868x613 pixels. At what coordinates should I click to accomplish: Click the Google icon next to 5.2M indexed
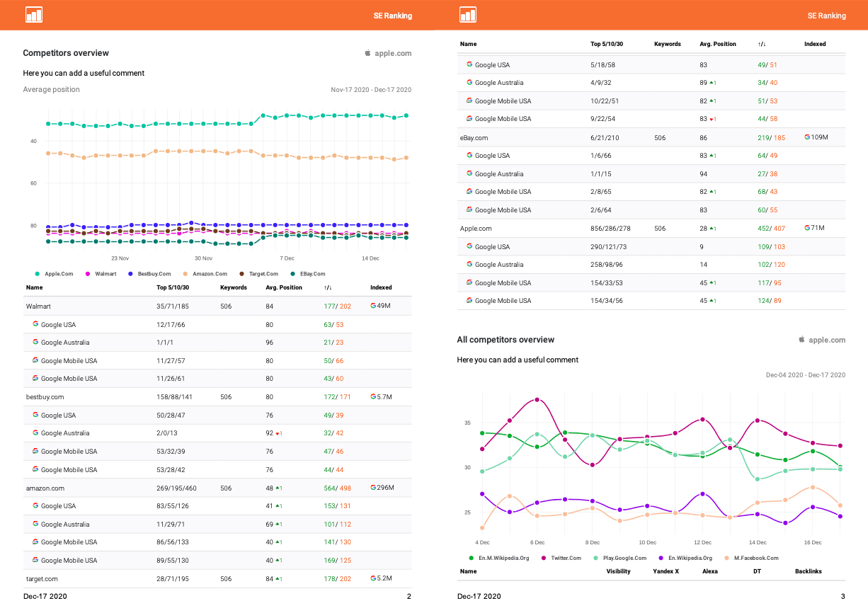coord(373,578)
